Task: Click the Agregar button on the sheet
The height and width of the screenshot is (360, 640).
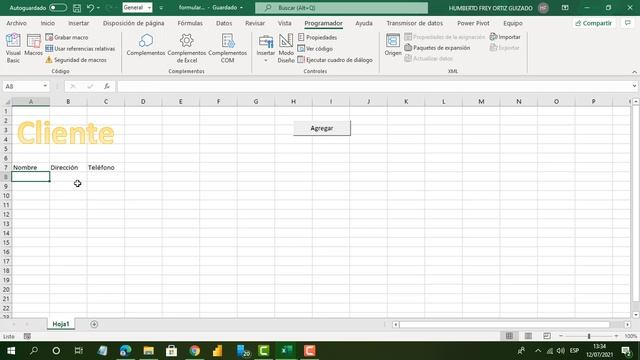Action: 322,128
